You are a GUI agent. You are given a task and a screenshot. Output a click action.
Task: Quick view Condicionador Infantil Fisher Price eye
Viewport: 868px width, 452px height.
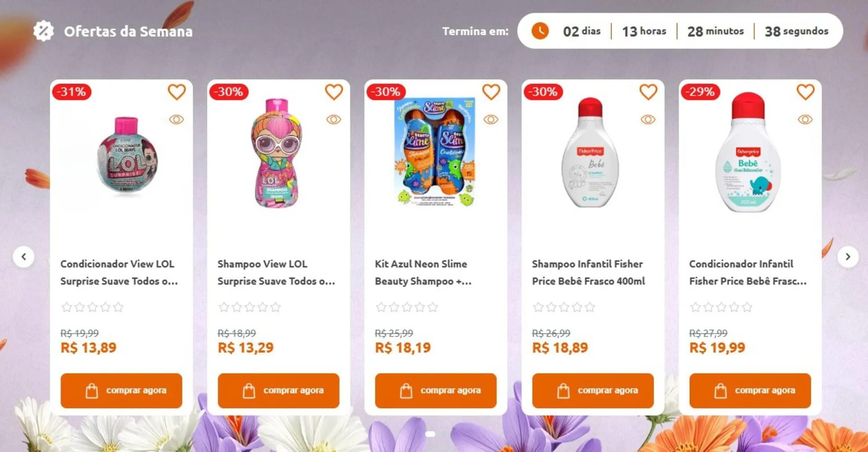805,119
